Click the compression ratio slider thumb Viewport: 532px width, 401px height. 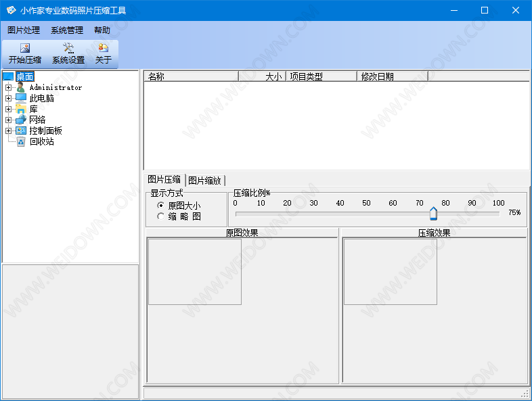click(433, 214)
